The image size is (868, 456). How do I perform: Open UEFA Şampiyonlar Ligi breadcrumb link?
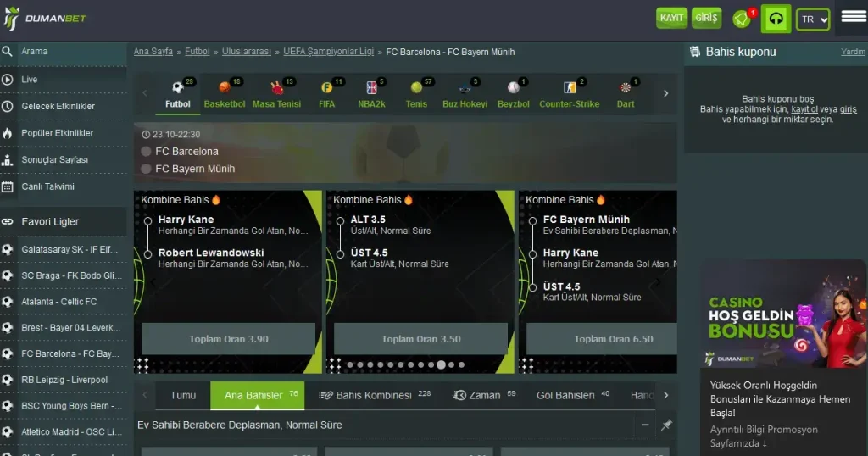point(328,52)
